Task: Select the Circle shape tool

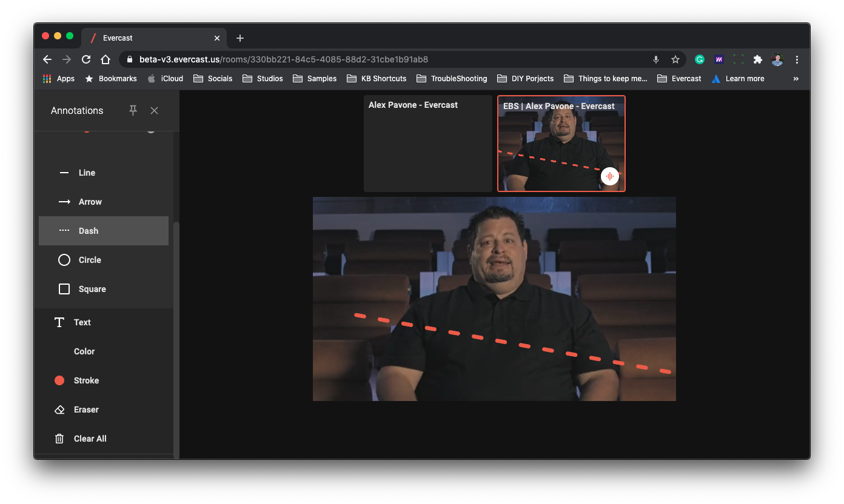Action: coord(104,260)
